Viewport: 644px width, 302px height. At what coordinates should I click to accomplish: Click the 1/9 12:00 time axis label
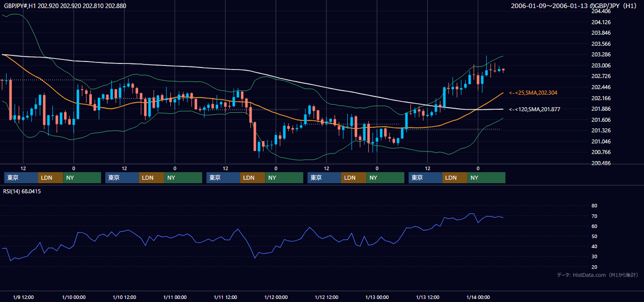click(23, 297)
